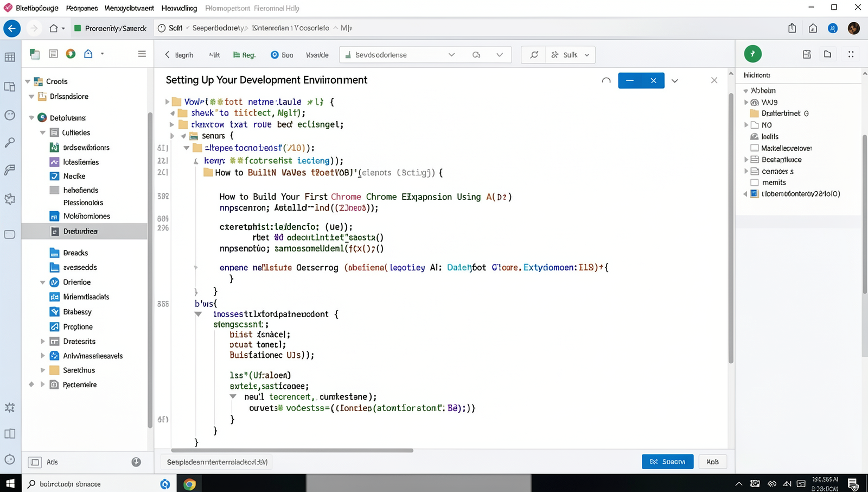Viewport: 868px width, 492px height.
Task: Click the Proreerihly/Sanerck breadcrumb
Action: tap(110, 28)
